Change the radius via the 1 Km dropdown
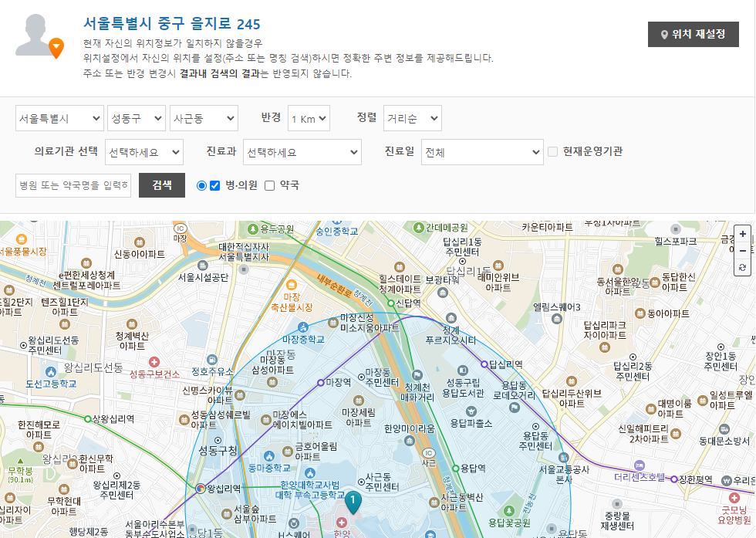Viewport: 756px width, 538px height. click(309, 117)
